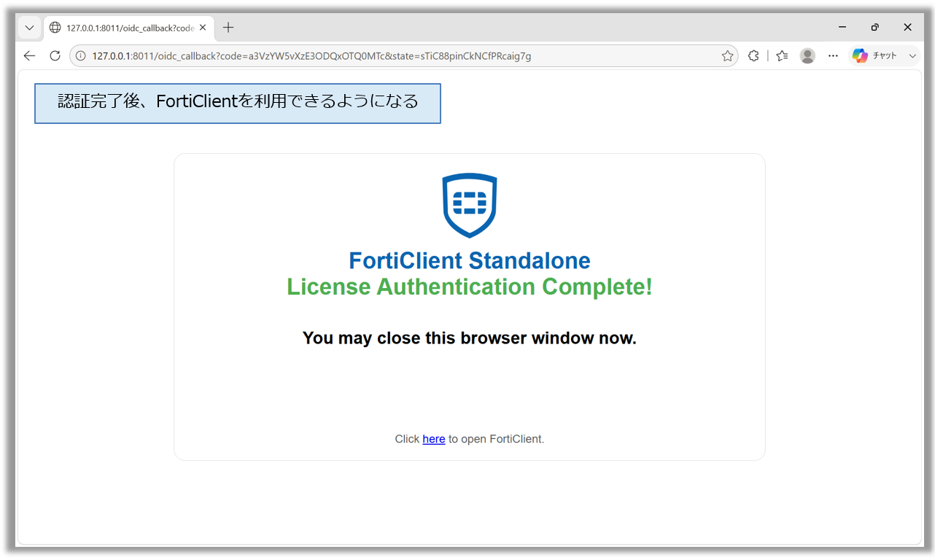Open the Favorites list icon
Screen dimensions: 935x560
coord(782,56)
